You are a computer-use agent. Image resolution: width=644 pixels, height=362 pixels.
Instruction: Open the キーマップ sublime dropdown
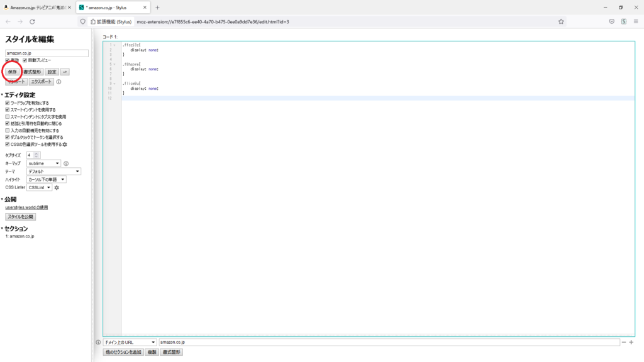coord(43,163)
